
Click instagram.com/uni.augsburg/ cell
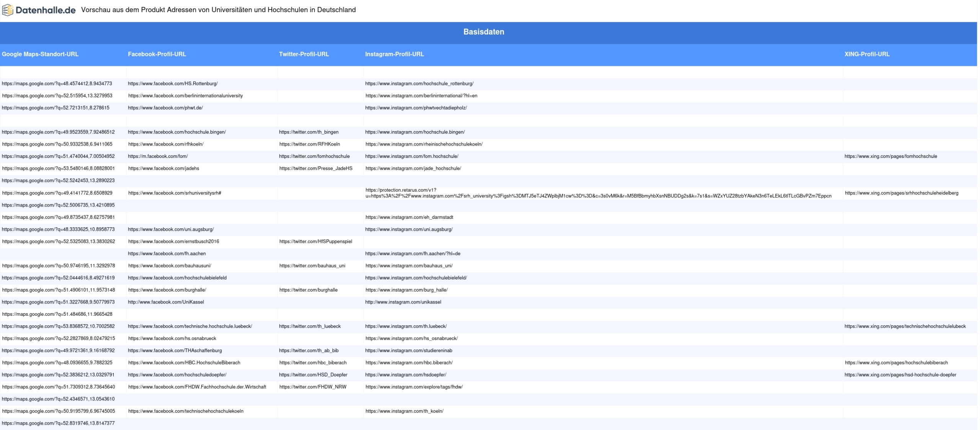[409, 230]
